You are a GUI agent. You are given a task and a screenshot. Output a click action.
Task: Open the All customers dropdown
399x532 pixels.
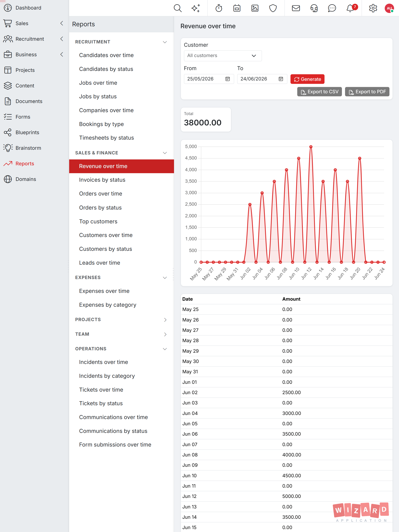[223, 55]
